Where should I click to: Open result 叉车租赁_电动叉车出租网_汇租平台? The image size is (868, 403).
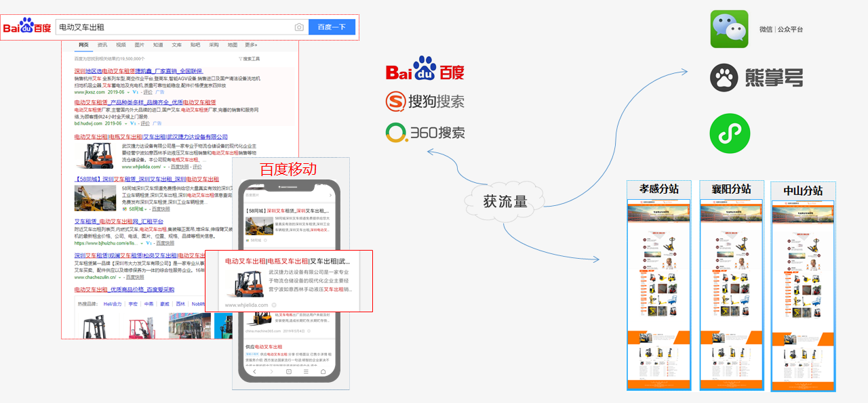[119, 221]
